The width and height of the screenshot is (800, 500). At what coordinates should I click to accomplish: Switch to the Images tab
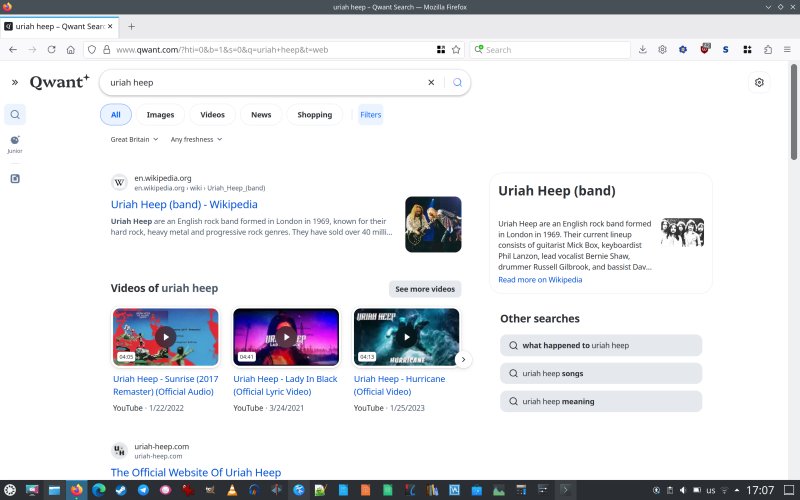[160, 115]
